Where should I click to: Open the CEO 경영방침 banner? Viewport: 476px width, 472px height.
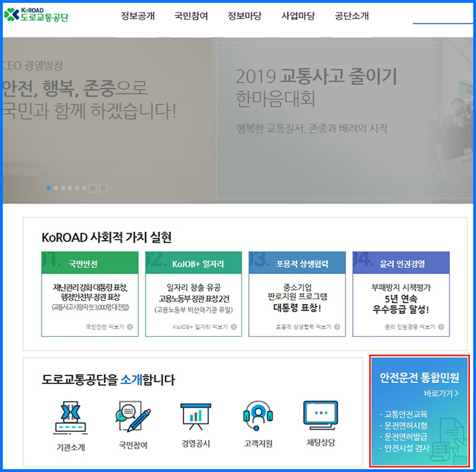coord(106,120)
